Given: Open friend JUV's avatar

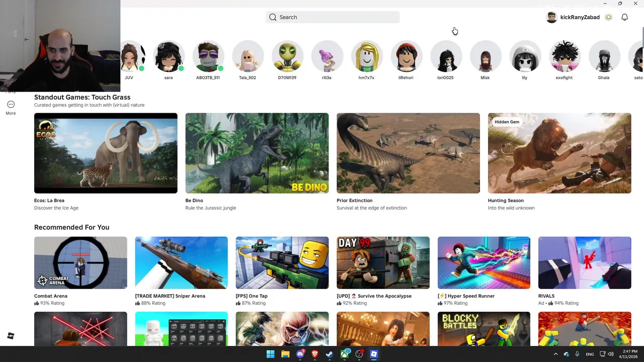Looking at the screenshot, I should tap(133, 56).
